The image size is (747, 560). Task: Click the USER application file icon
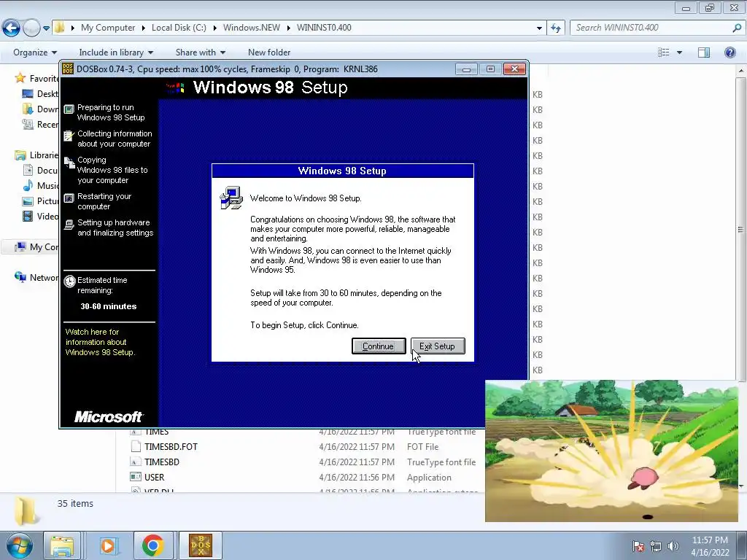click(136, 477)
